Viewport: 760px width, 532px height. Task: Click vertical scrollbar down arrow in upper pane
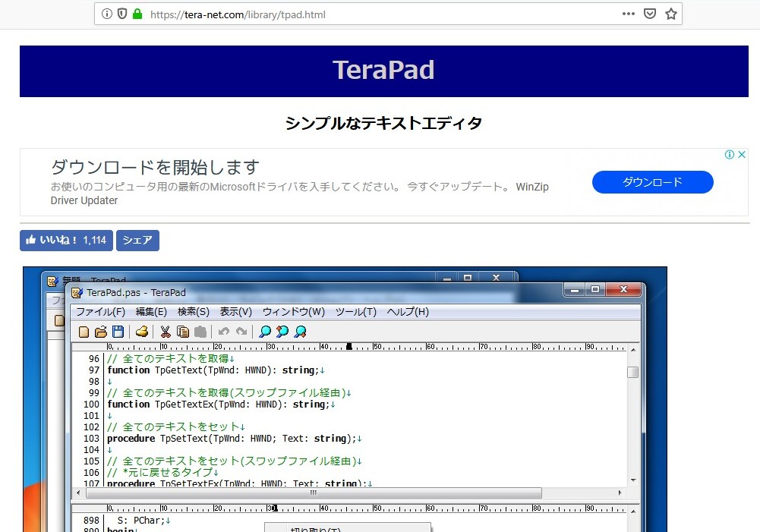633,480
